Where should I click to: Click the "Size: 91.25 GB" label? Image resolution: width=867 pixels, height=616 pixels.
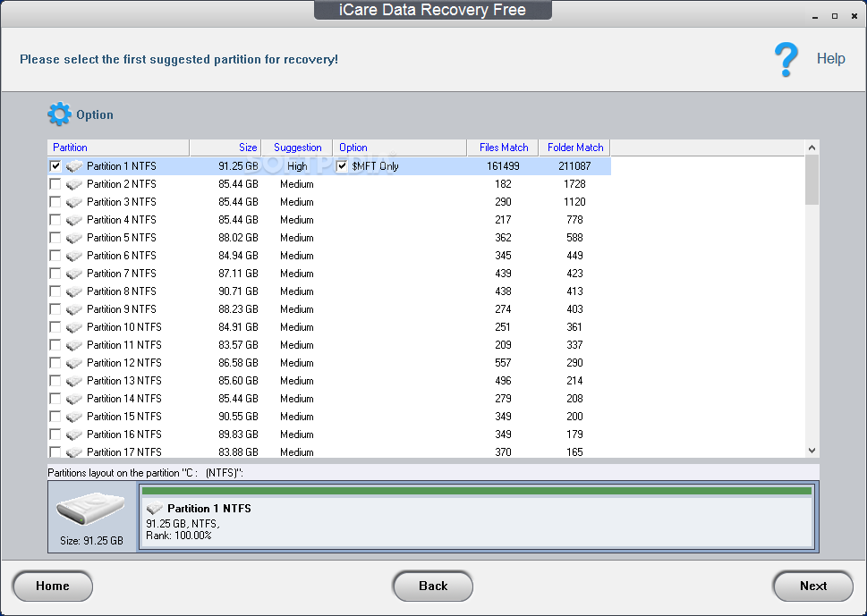tap(92, 540)
